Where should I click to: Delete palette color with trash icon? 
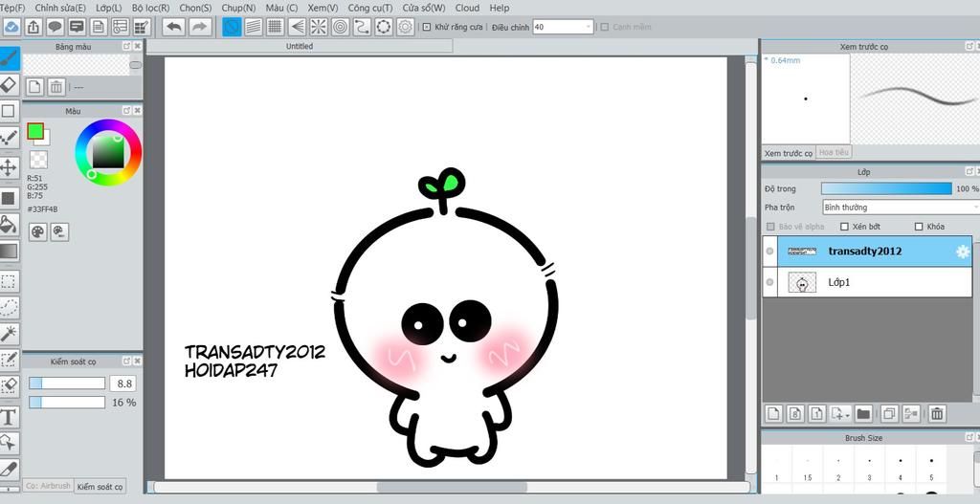[56, 87]
